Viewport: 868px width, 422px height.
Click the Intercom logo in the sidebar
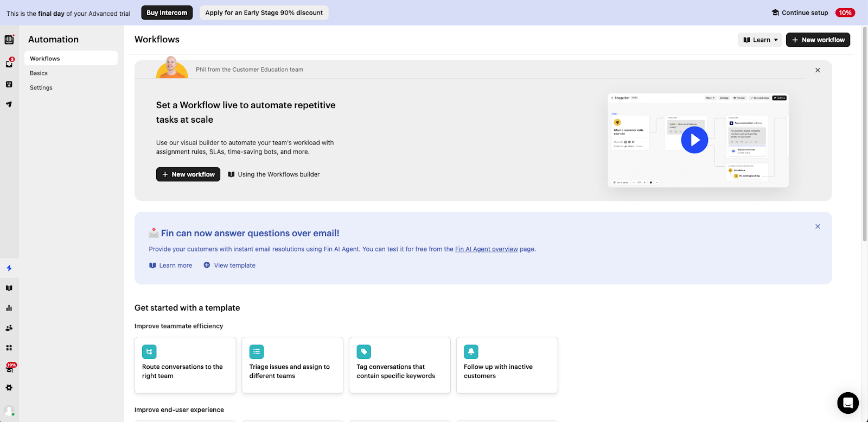[x=9, y=40]
